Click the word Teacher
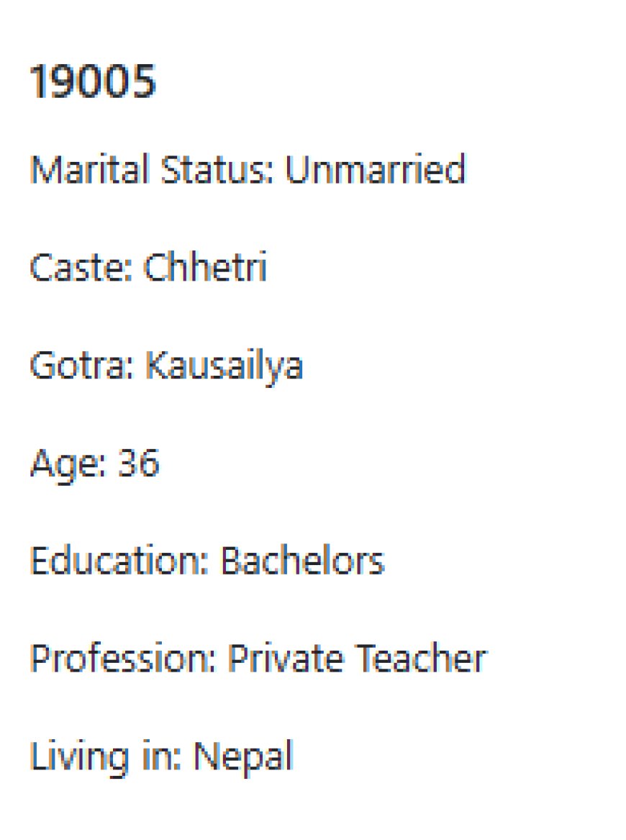Viewport: 626px width, 840px height. [421, 658]
